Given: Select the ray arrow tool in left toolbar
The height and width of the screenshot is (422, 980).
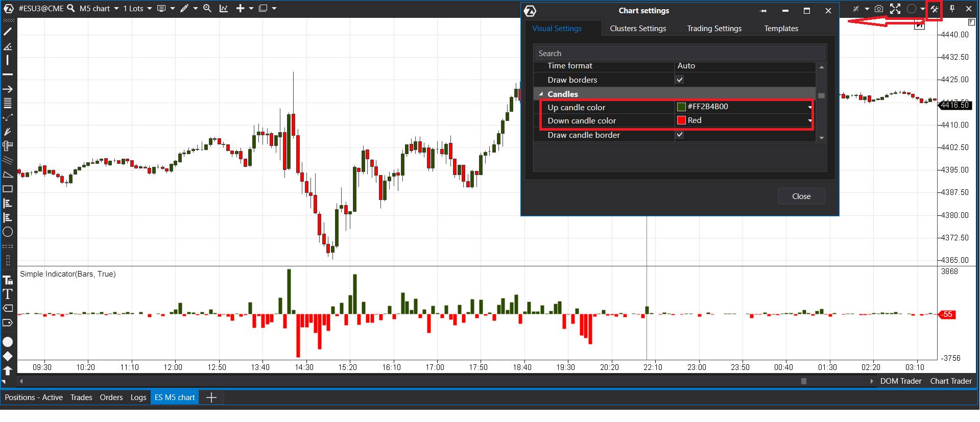Looking at the screenshot, I should 8,89.
